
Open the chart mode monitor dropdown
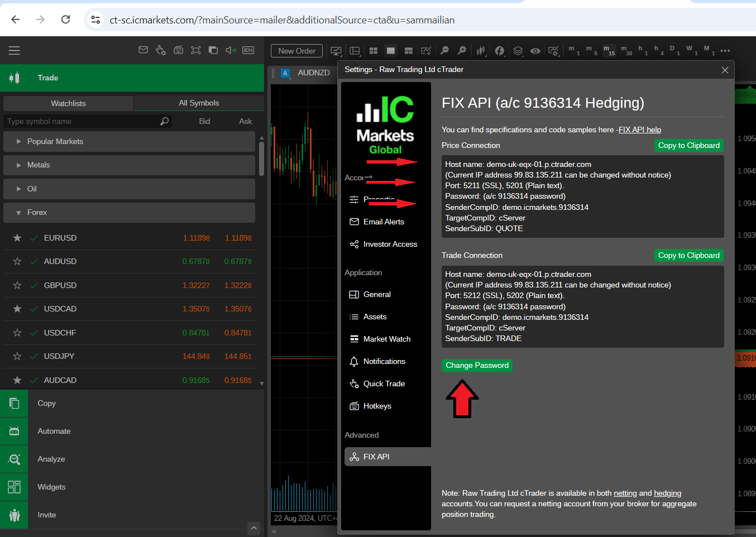pyautogui.click(x=336, y=51)
